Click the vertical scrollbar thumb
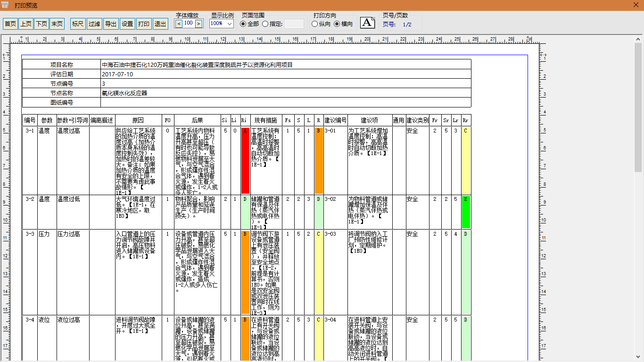This screenshot has width=644, height=362. point(639,107)
